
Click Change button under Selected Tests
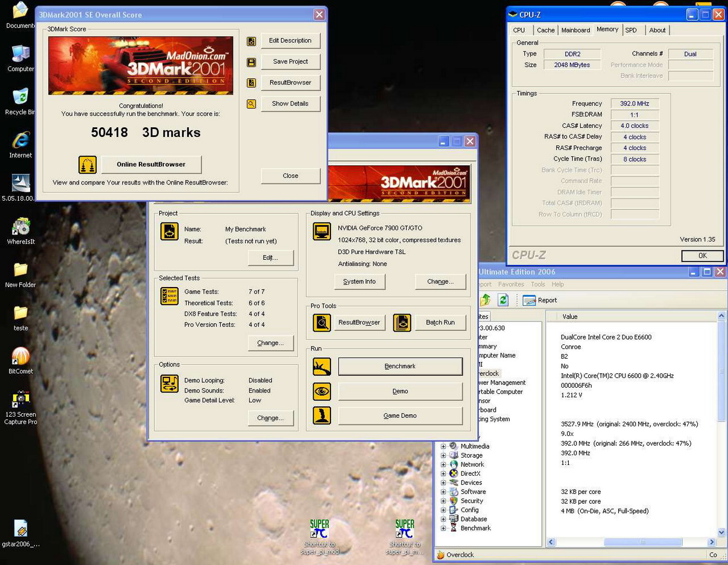[270, 343]
